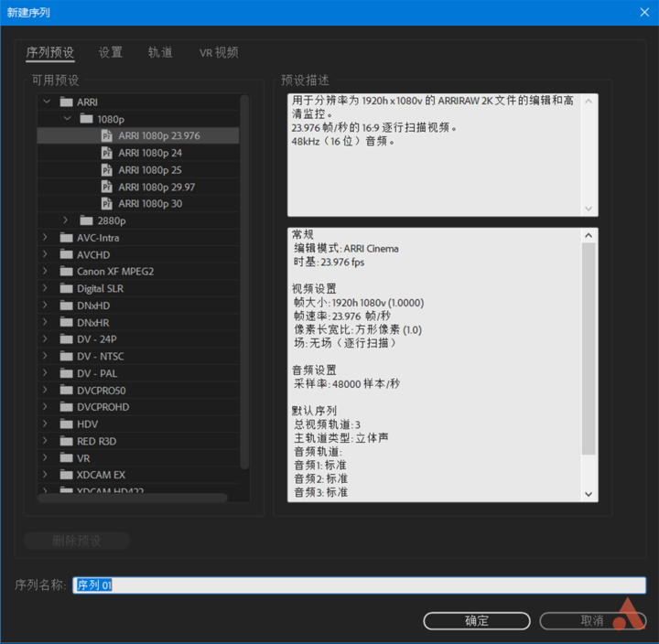This screenshot has height=644, width=659.
Task: Select the ARRI 1080p 24 preset label
Action: (150, 153)
